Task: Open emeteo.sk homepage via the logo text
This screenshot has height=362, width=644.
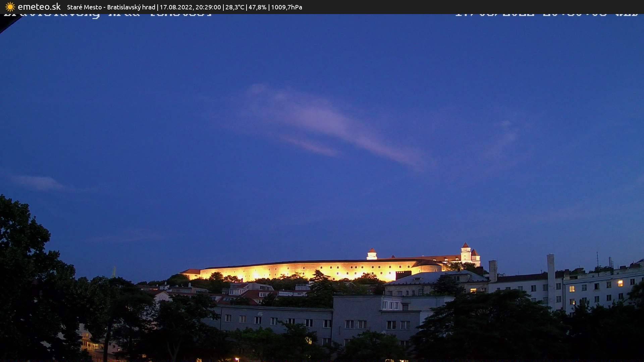Action: point(39,6)
